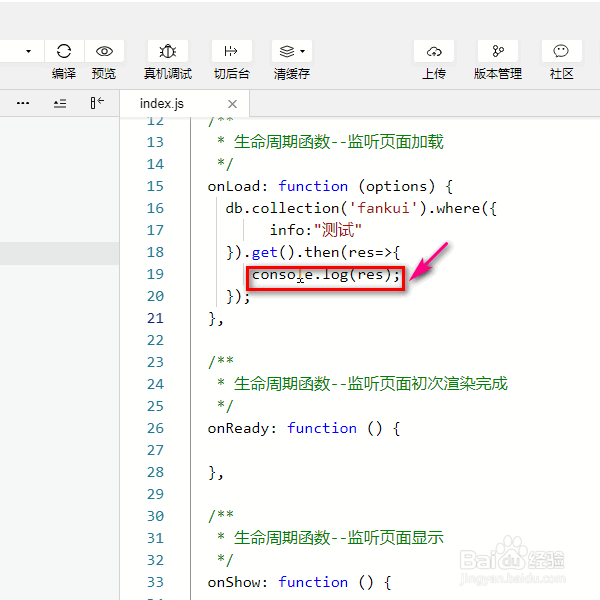Click the comment 生命周期函数--监听页面加载
The width and height of the screenshot is (600, 600).
click(x=338, y=142)
